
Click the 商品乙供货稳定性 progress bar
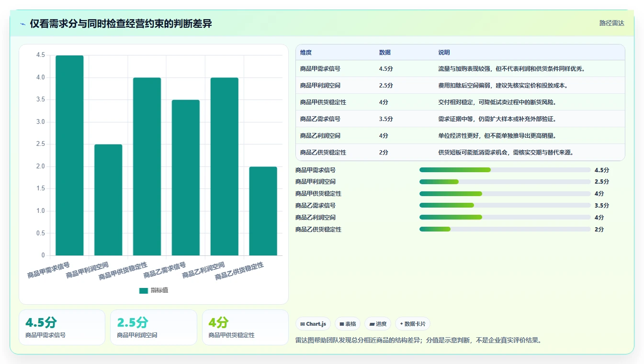pyautogui.click(x=505, y=229)
